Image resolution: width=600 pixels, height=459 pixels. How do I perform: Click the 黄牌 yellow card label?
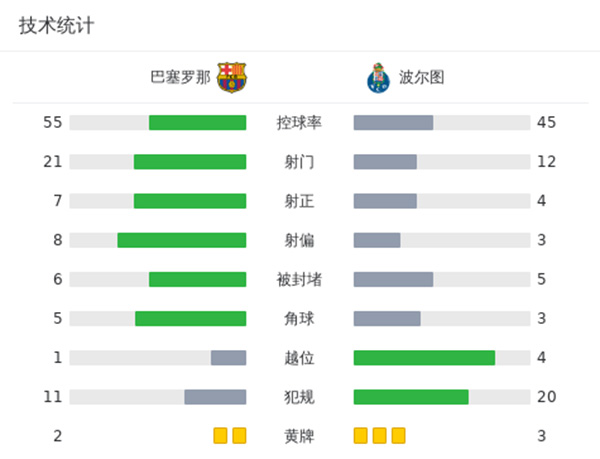[x=299, y=436]
